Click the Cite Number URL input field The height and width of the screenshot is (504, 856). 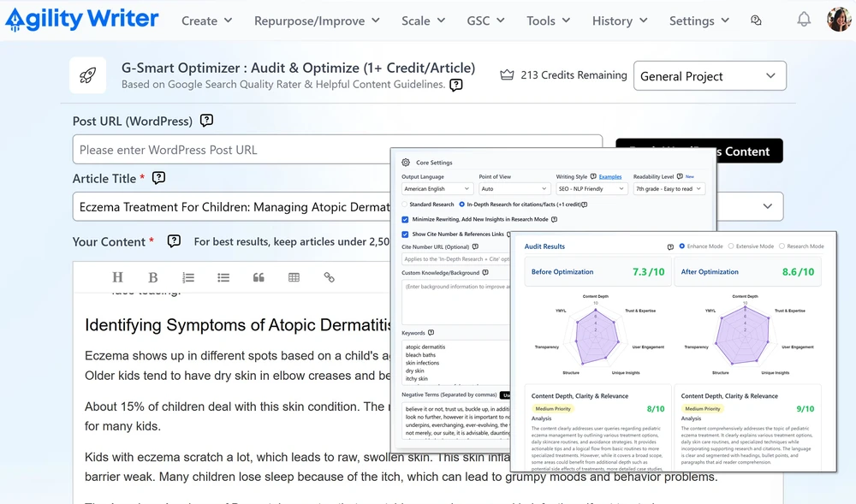[456, 259]
